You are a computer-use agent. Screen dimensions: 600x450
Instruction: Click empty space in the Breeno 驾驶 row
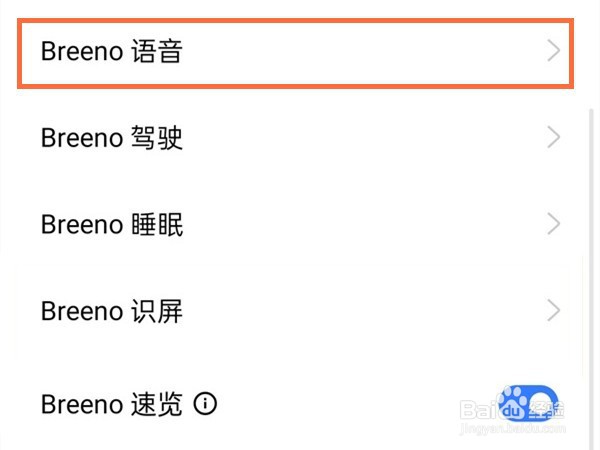coord(350,138)
